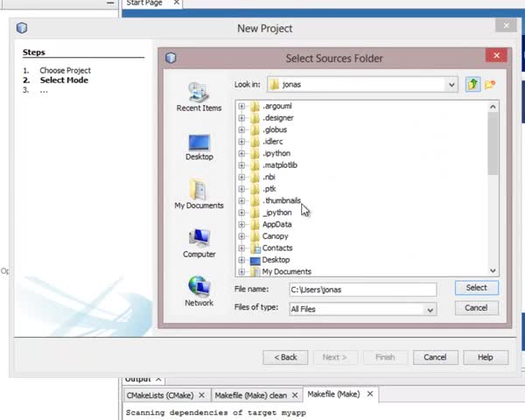Jump to Desktop in the sidebar
Viewport: 525px width, 420px height.
click(x=199, y=147)
